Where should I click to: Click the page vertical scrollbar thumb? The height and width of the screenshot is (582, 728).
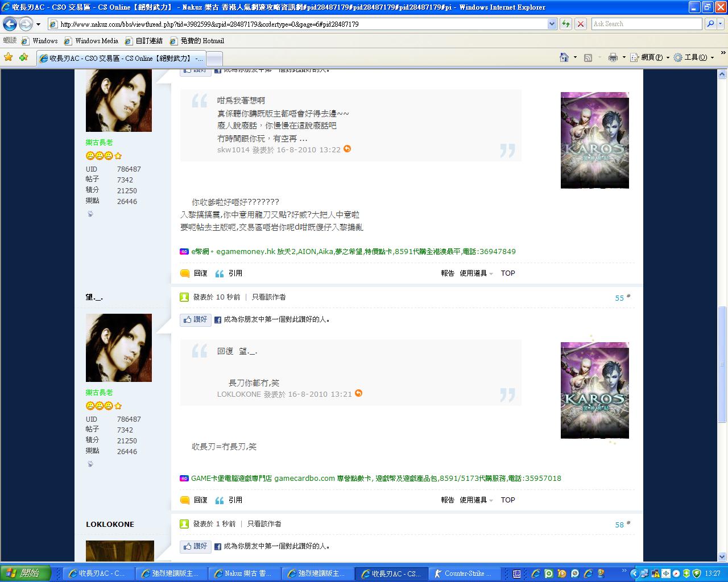(x=722, y=364)
